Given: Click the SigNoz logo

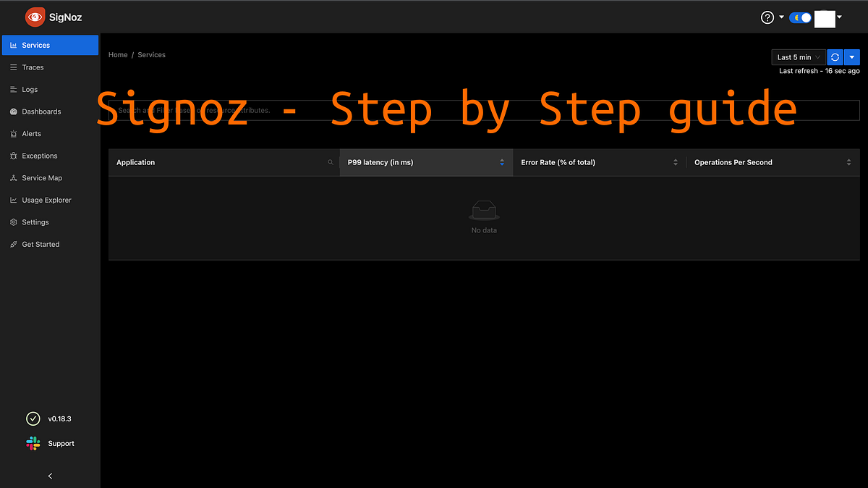Looking at the screenshot, I should click(51, 17).
